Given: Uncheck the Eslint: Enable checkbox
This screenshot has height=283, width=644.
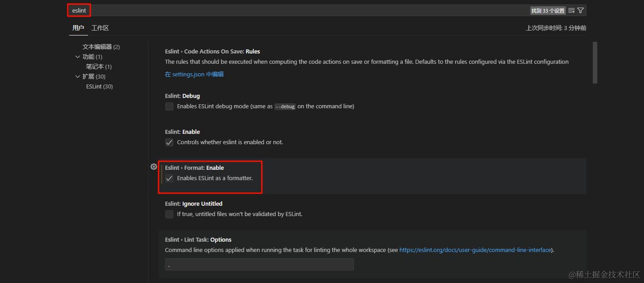Looking at the screenshot, I should point(169,142).
